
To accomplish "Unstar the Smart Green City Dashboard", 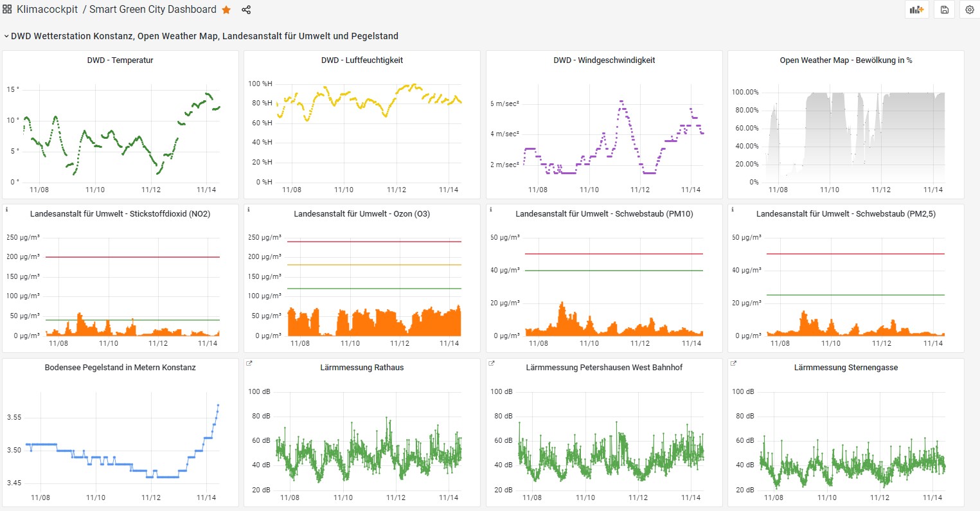I will [226, 10].
